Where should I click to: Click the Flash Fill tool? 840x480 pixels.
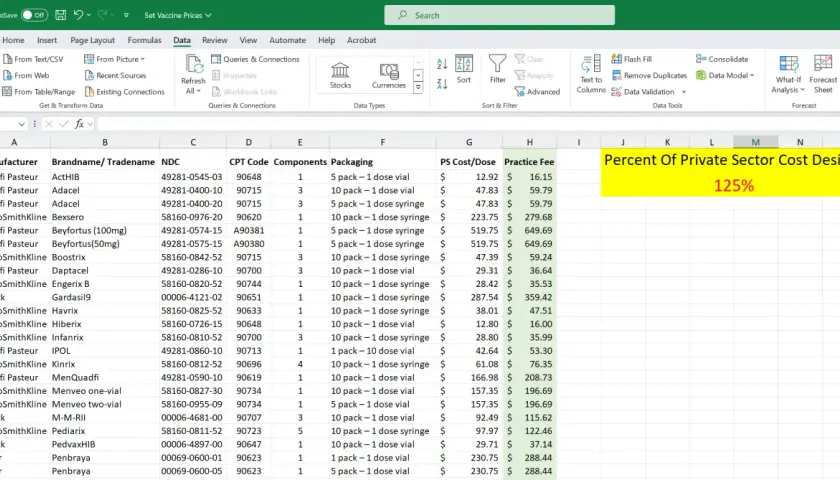coord(632,59)
